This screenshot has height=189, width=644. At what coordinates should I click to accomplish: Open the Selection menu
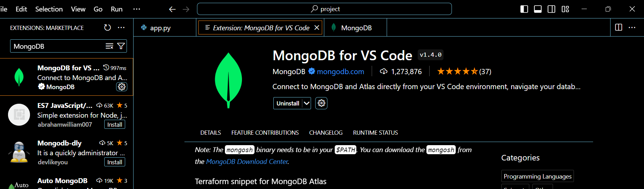coord(49,9)
